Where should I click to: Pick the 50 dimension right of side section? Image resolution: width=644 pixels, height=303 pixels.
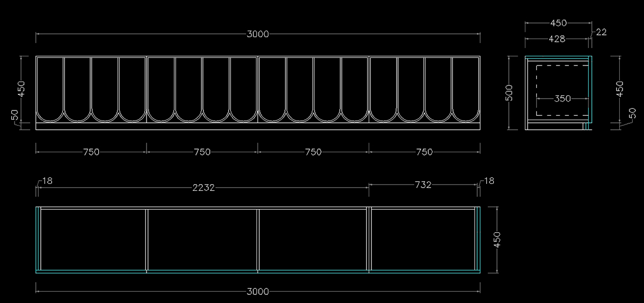coord(632,113)
